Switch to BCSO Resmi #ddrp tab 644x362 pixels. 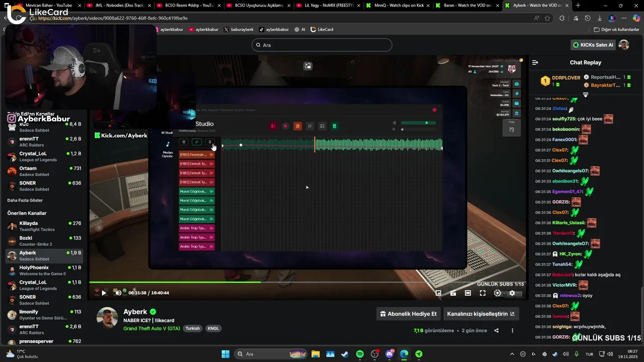coord(188,6)
